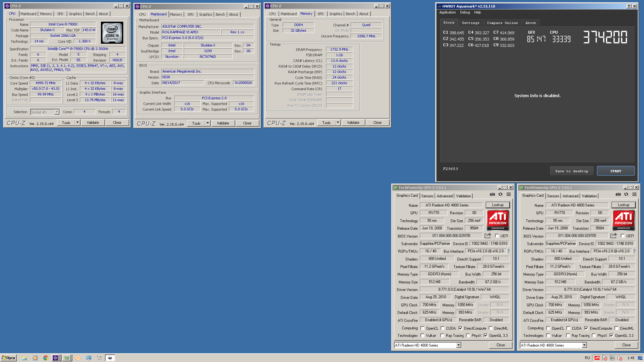Switch to Compare Online tab in Aquamark
Viewport: 644px width, 362px height.
point(502,23)
